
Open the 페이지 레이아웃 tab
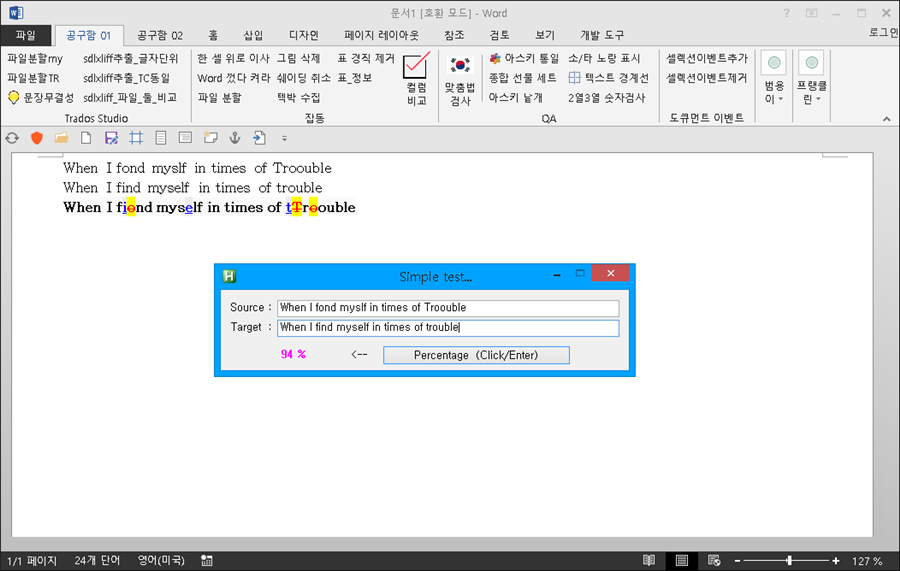click(x=381, y=36)
